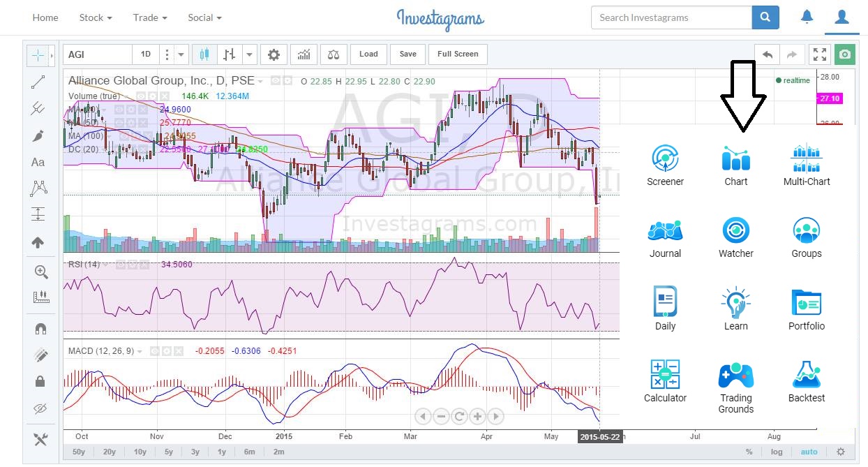Select the pitchfork drawing tool

(x=38, y=108)
